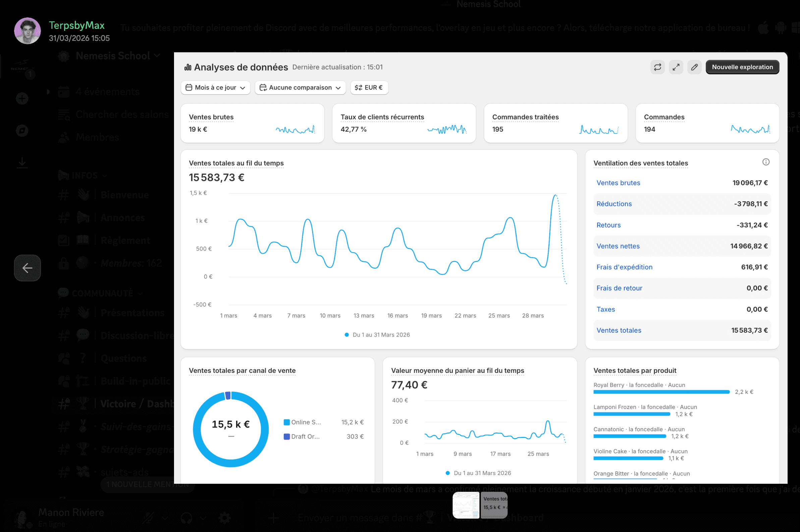800x532 pixels.
Task: Click the download apps icon in Discord sidebar
Action: [x=22, y=162]
